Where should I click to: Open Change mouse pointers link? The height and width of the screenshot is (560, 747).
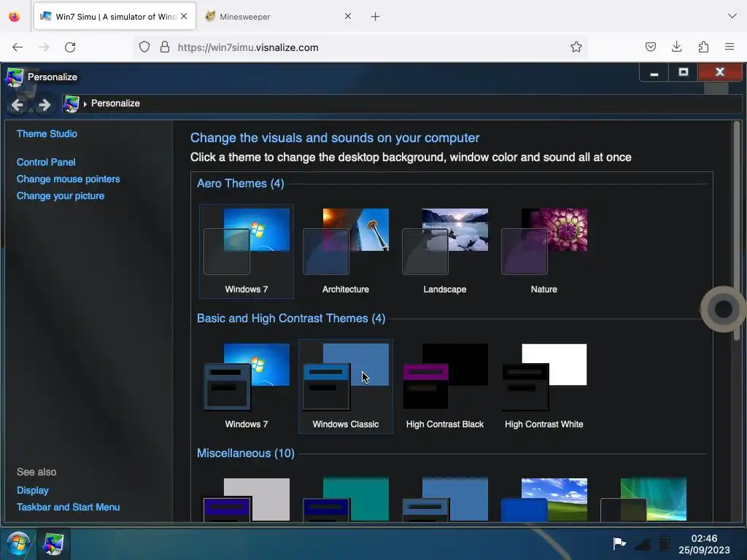[68, 179]
